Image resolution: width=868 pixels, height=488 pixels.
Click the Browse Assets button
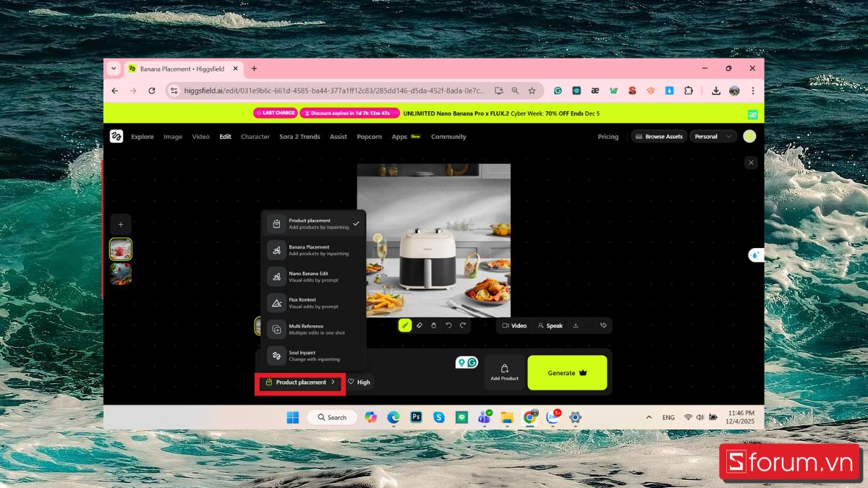(658, 136)
